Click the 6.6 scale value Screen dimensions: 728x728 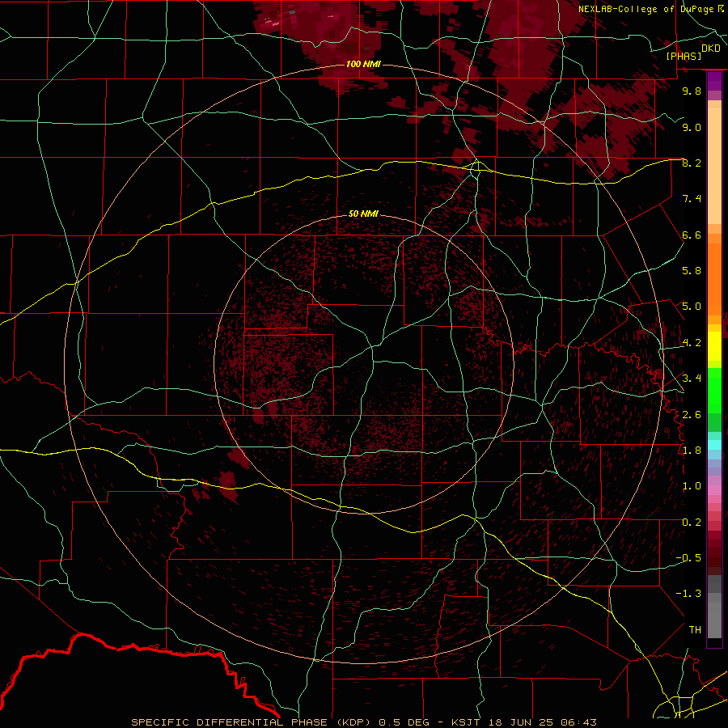pos(692,235)
